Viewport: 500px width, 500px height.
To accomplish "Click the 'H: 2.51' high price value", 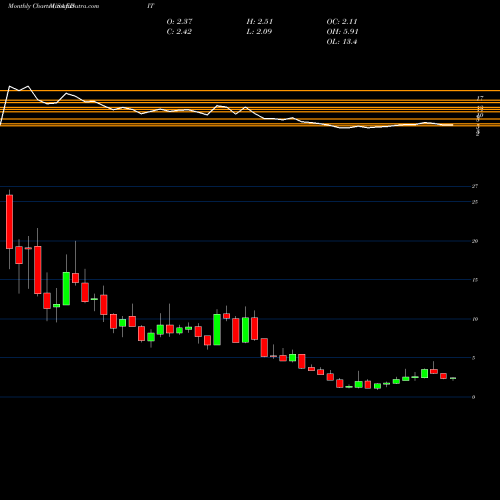I will point(260,22).
